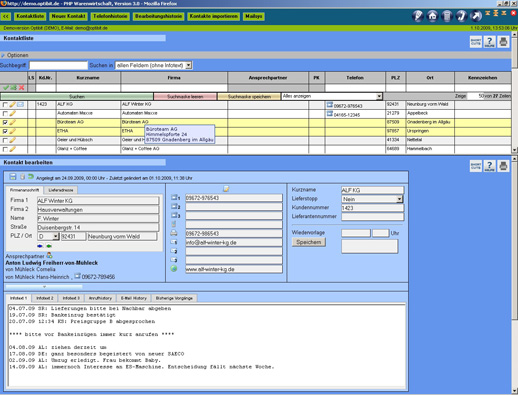
Task: Switch to Infotext 2 tab
Action: tap(45, 298)
